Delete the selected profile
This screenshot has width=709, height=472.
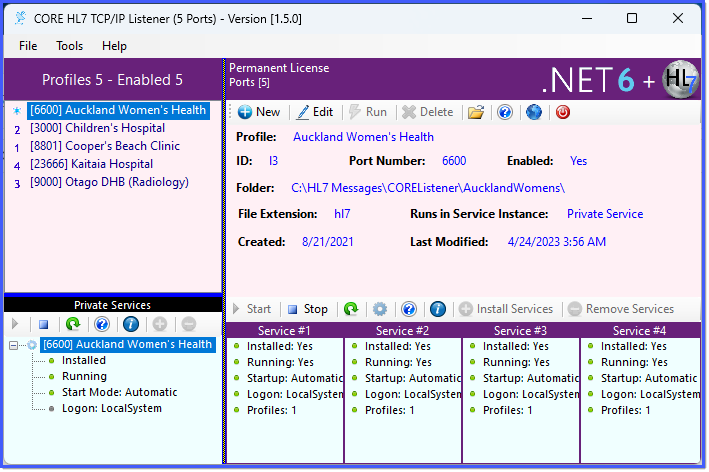pyautogui.click(x=428, y=112)
